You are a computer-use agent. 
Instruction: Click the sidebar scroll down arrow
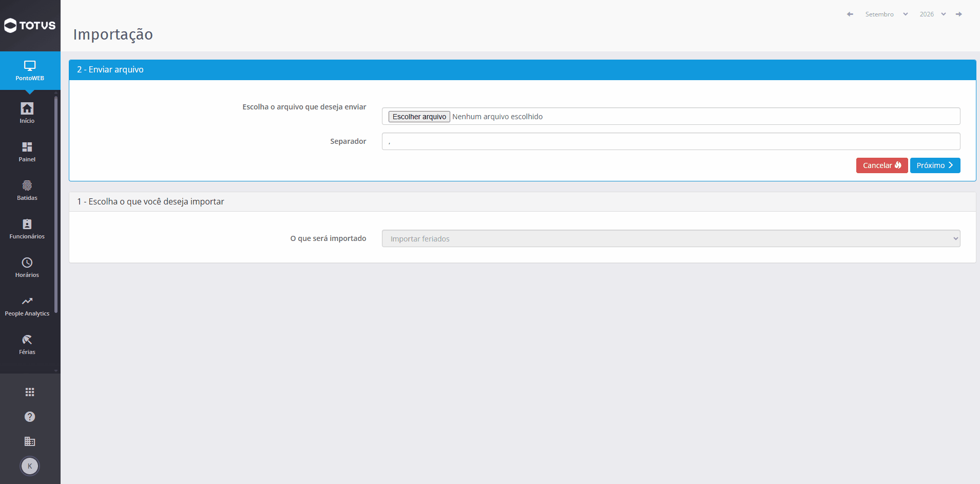pos(56,370)
